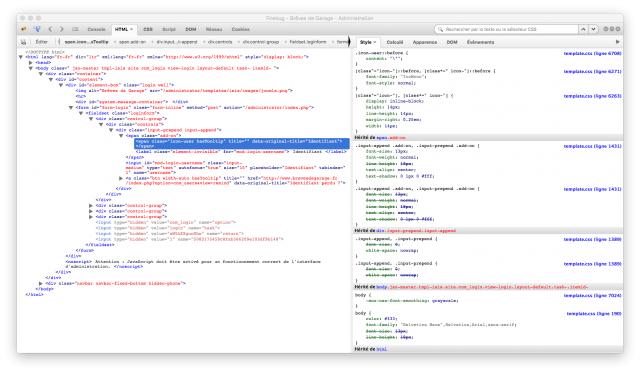Collapse the div id content node
This screenshot has width=640, height=373.
coord(51,80)
